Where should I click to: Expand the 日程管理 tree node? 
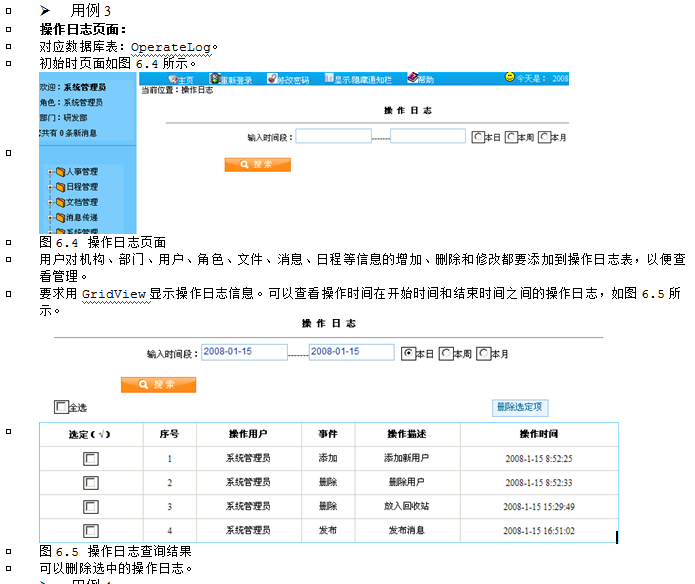49,187
